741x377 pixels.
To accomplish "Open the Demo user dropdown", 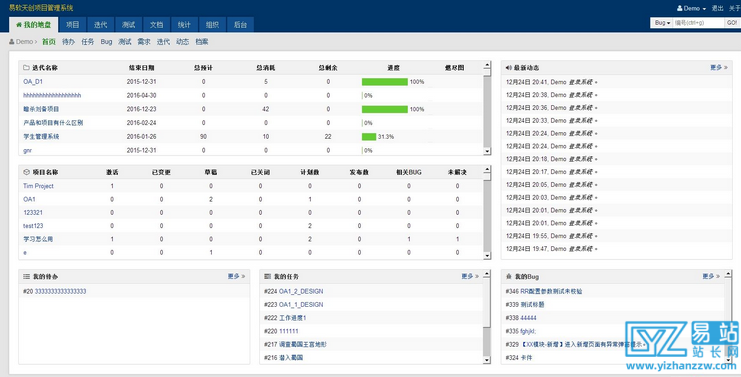I will (x=691, y=8).
